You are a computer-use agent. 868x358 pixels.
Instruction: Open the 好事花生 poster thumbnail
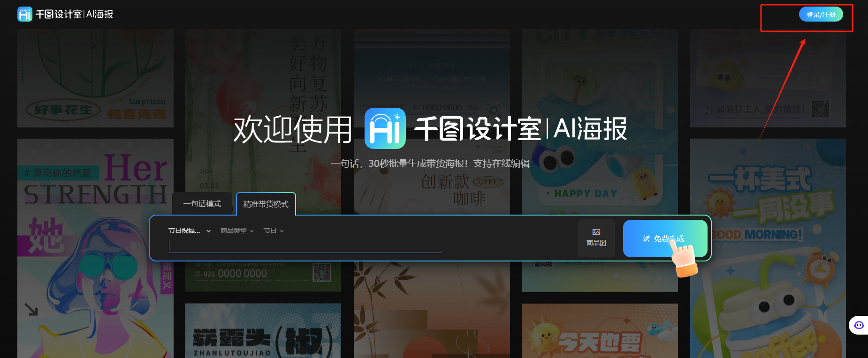click(x=95, y=78)
